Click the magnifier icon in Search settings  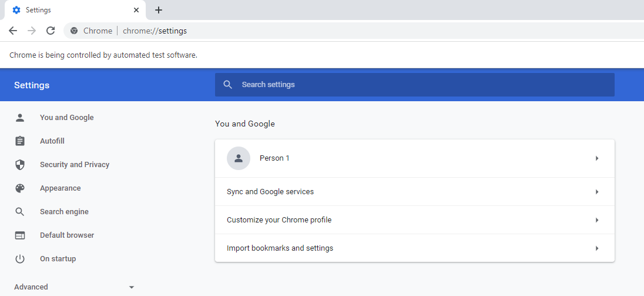227,84
